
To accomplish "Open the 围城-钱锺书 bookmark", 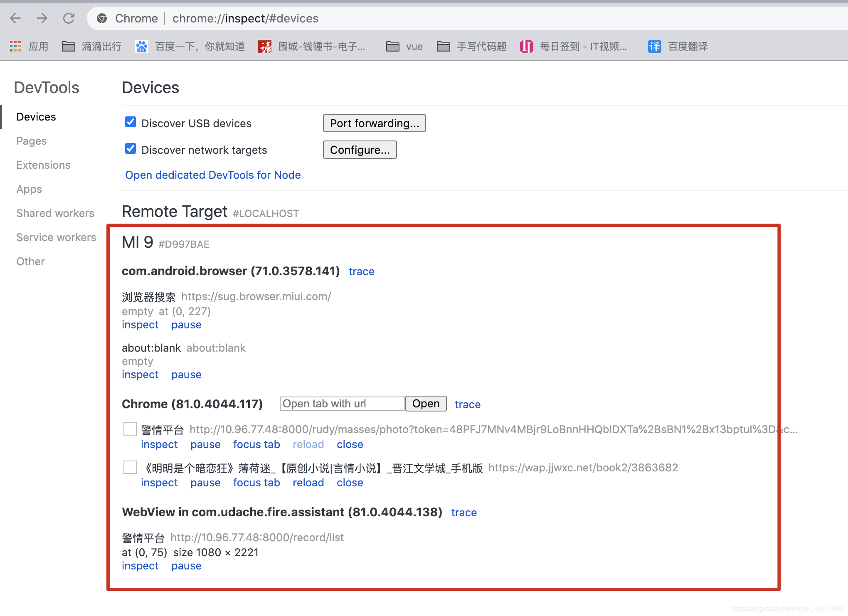I will tap(312, 46).
